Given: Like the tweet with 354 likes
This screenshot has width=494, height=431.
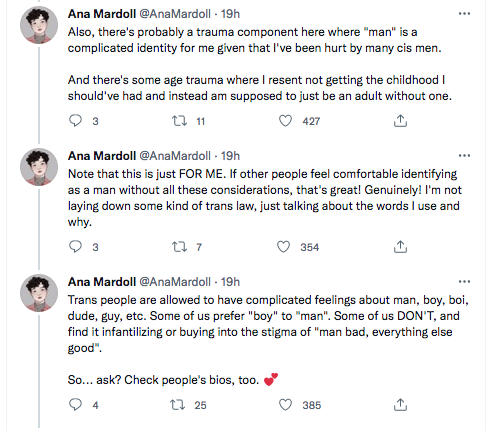Looking at the screenshot, I should pos(284,247).
